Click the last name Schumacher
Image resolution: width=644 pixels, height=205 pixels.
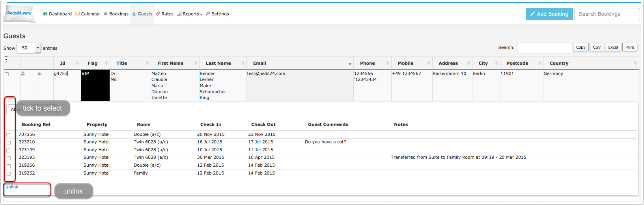(x=213, y=92)
